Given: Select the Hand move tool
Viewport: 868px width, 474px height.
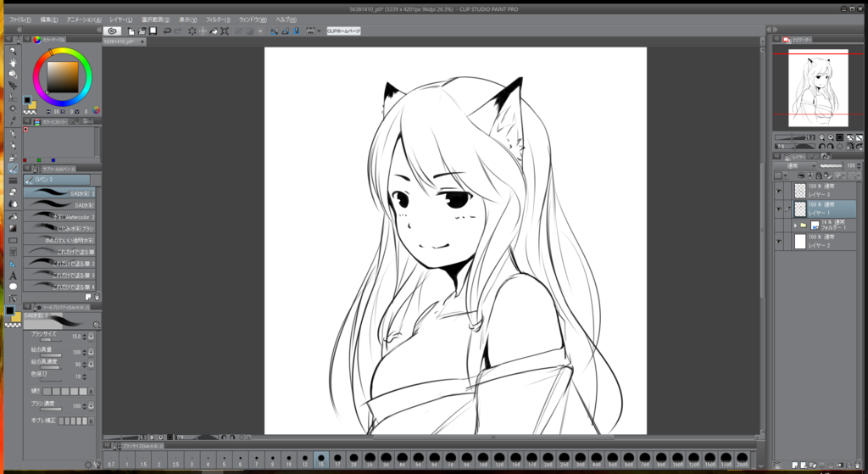Looking at the screenshot, I should click(x=13, y=63).
